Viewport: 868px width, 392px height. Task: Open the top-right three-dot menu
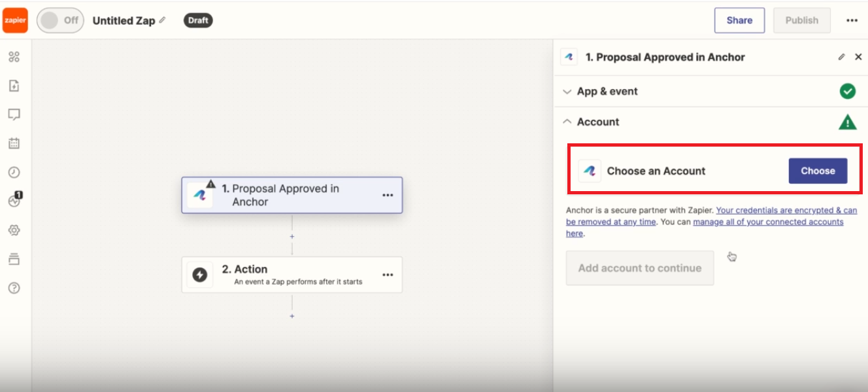coord(852,20)
